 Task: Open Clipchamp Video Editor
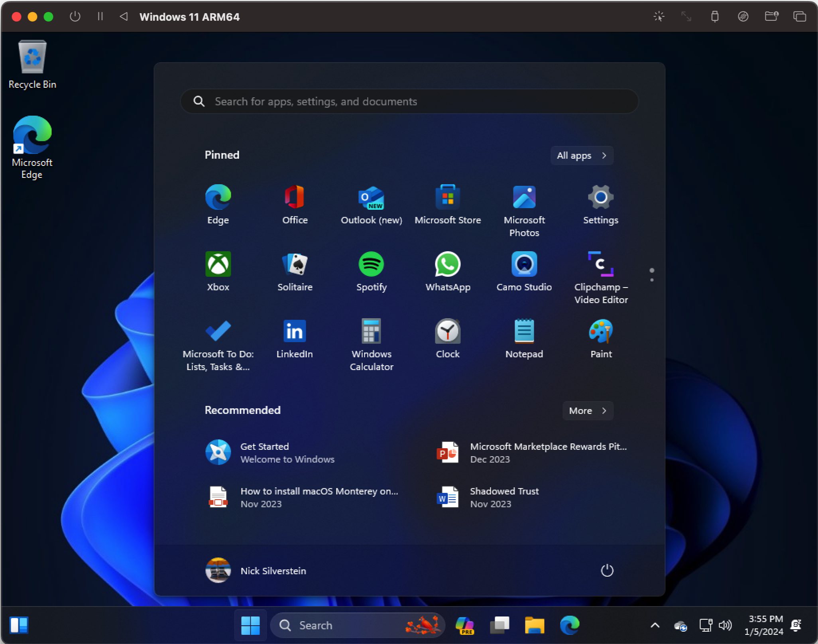pos(601,278)
